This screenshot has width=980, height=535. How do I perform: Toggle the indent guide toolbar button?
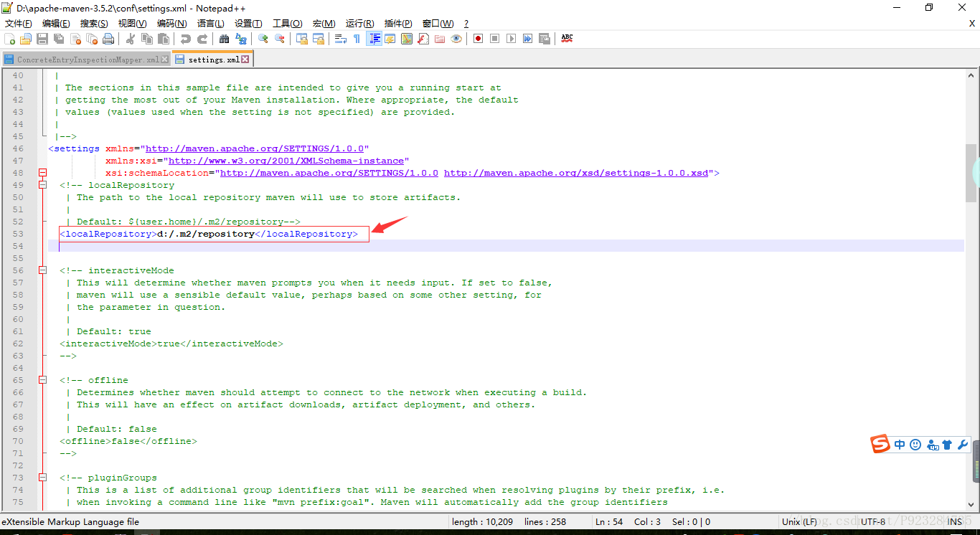point(374,39)
